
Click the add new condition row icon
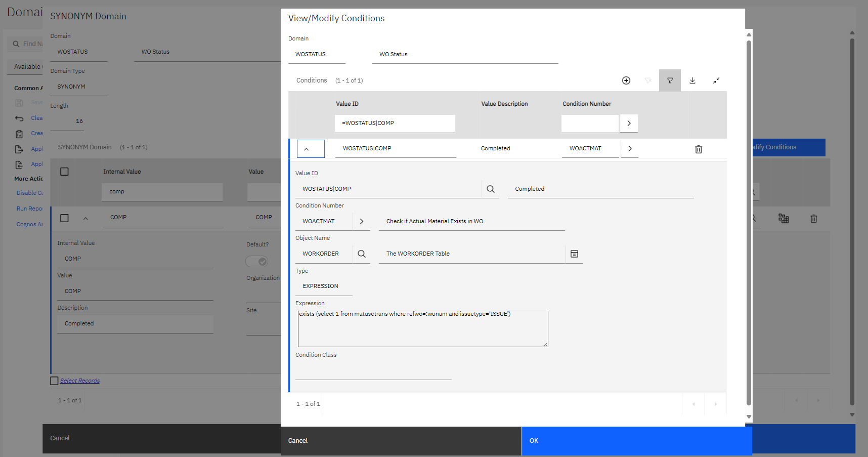coord(626,80)
